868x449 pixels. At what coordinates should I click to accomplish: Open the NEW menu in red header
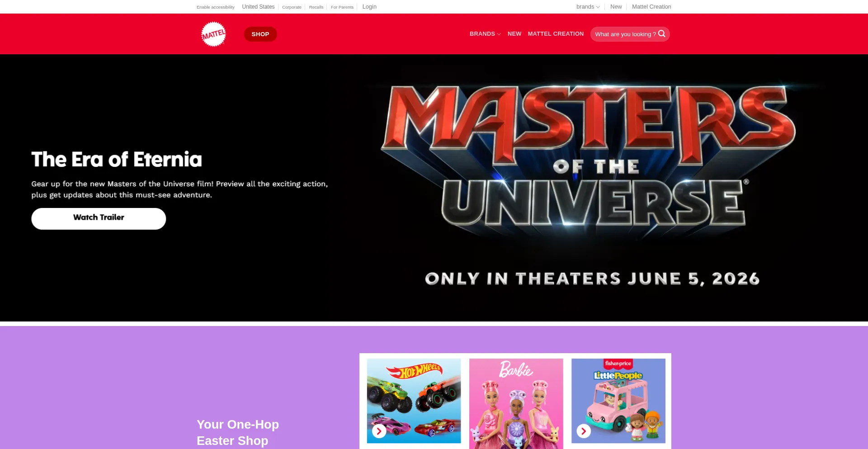click(x=514, y=34)
